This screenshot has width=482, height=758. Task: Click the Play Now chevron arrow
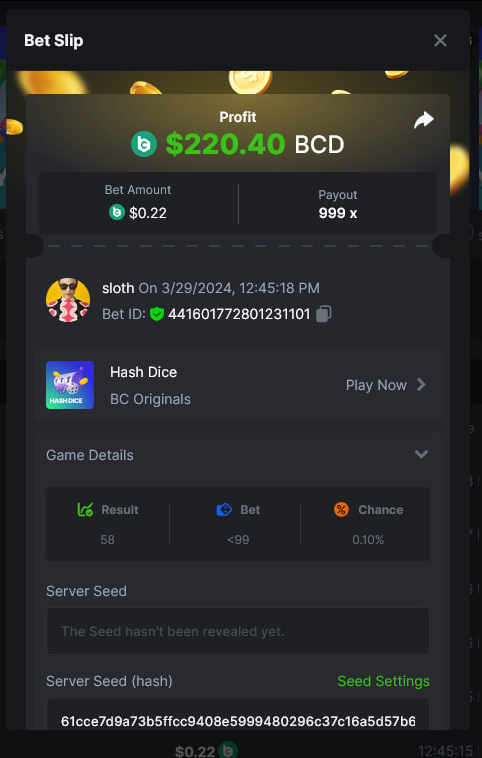click(x=422, y=385)
